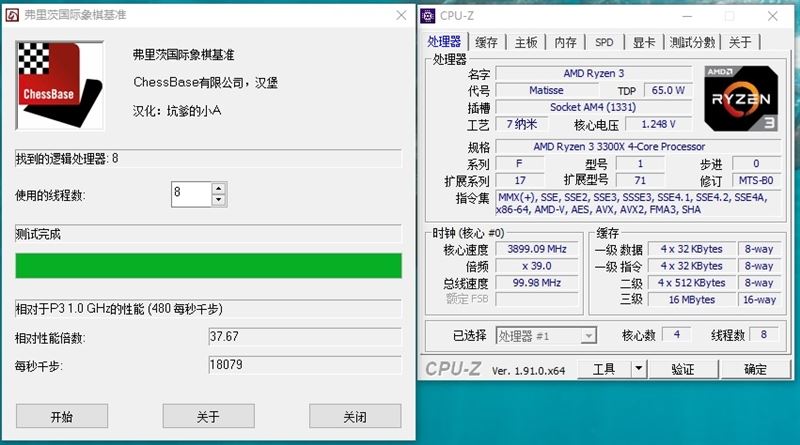Image resolution: width=800 pixels, height=445 pixels.
Task: Switch to the SPD tab in CPU-Z
Action: click(x=604, y=42)
